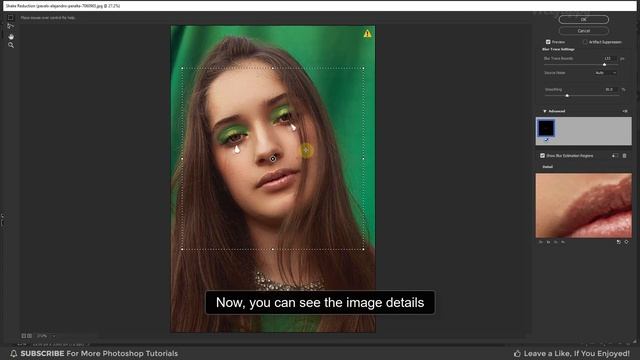Image resolution: width=640 pixels, height=360 pixels.
Task: Click the Advanced panel options icon
Action: click(624, 111)
